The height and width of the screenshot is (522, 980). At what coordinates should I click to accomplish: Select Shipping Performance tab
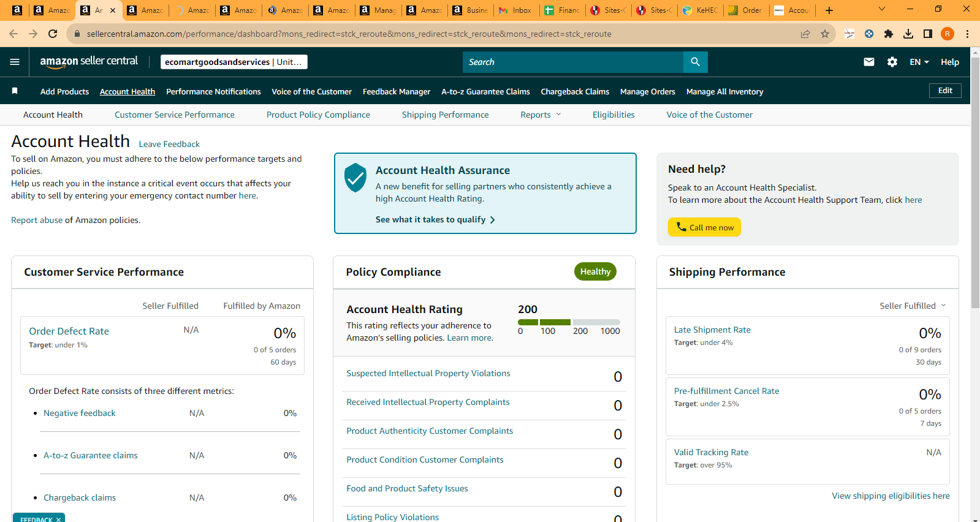(445, 115)
